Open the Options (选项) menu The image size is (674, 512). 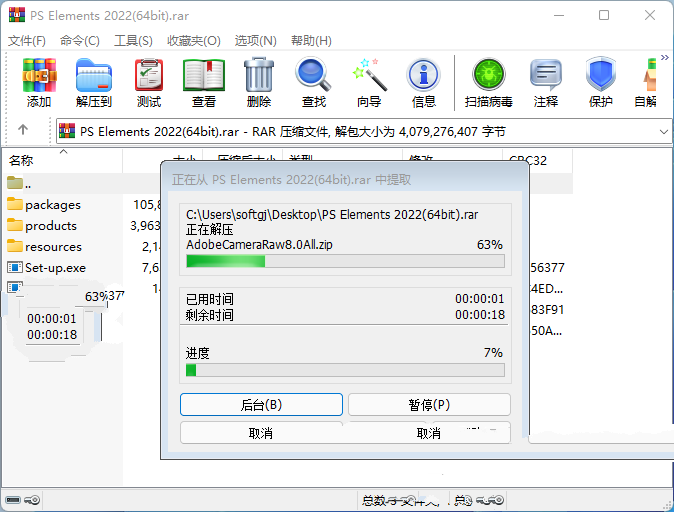click(255, 41)
